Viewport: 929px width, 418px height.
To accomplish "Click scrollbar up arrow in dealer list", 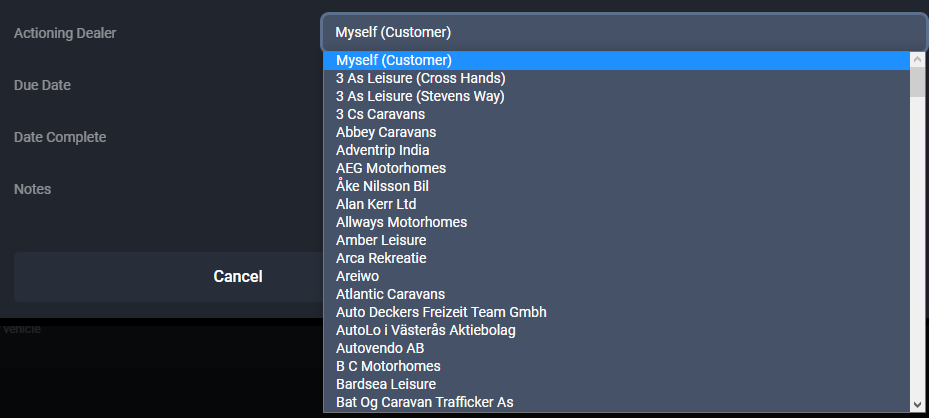I will tap(918, 60).
